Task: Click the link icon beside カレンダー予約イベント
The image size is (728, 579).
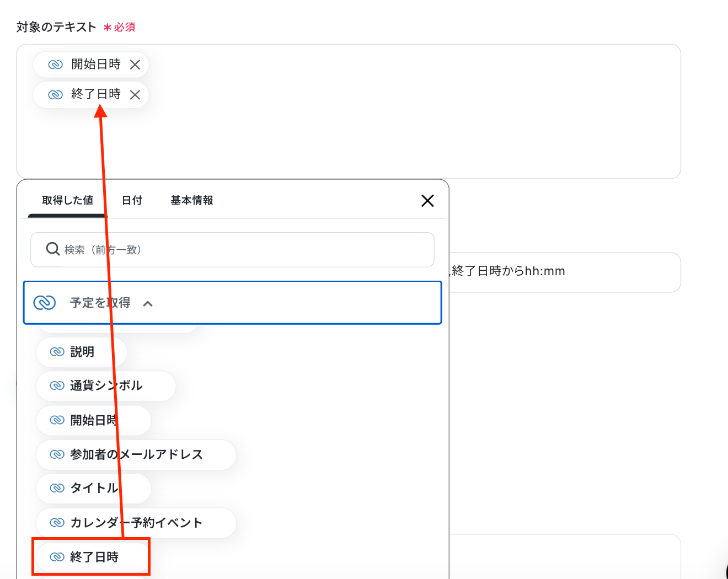Action: coord(57,523)
